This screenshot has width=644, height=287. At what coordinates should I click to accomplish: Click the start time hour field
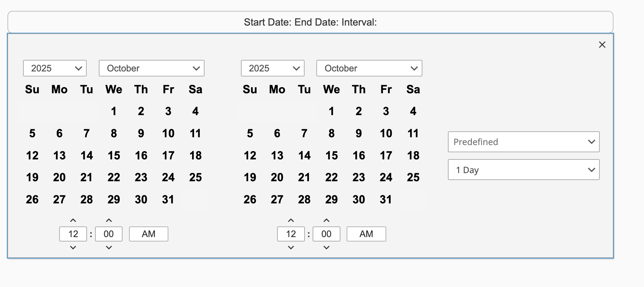pyautogui.click(x=73, y=234)
